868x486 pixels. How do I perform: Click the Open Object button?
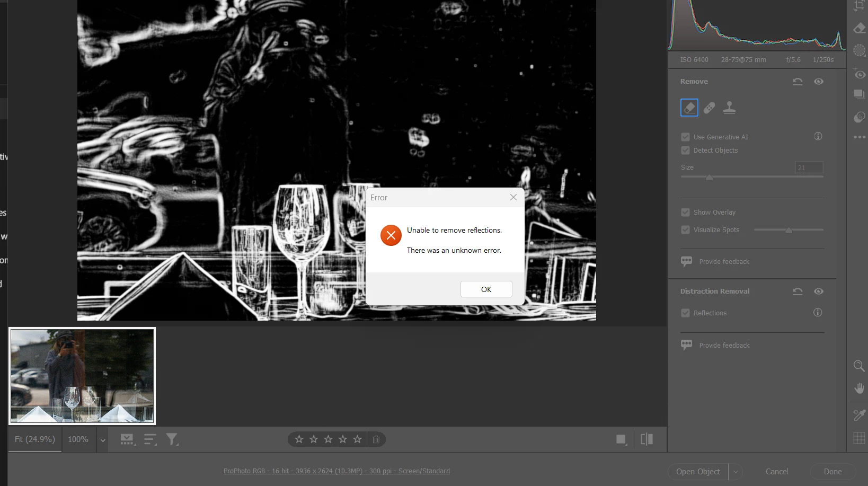point(698,472)
